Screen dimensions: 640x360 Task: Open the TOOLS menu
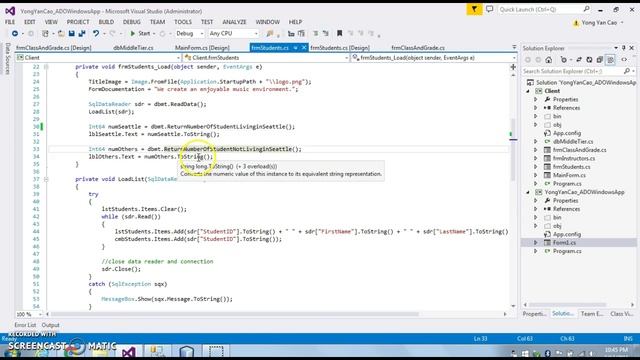[x=183, y=22]
